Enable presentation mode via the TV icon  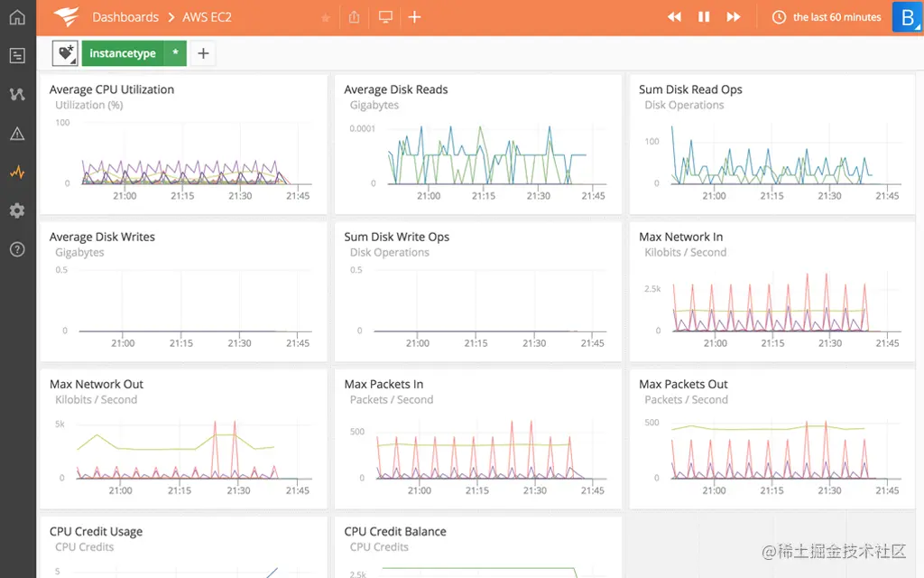click(385, 16)
